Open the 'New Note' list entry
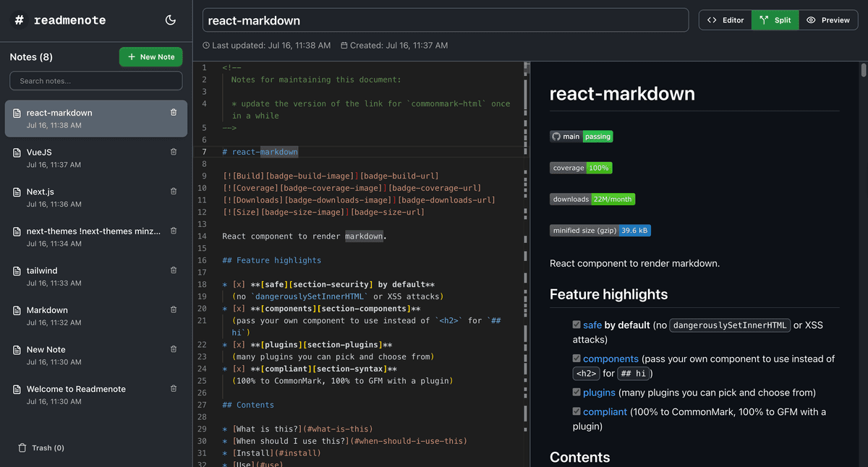The height and width of the screenshot is (467, 868). pyautogui.click(x=96, y=355)
